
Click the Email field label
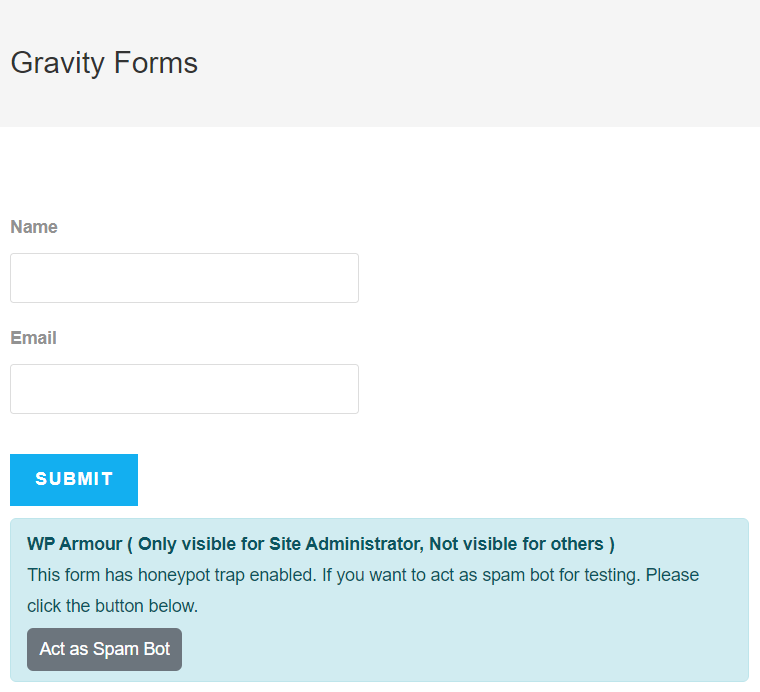click(x=33, y=338)
